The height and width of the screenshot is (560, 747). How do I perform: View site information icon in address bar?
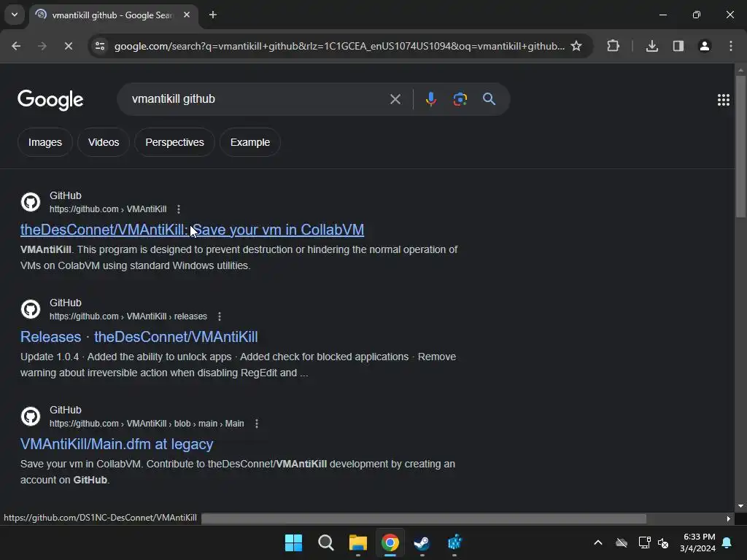coord(100,46)
